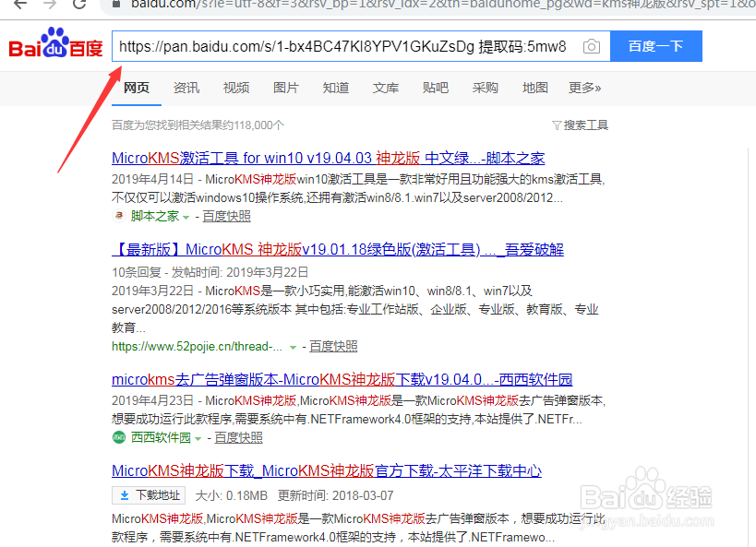This screenshot has width=756, height=547.
Task: Click the text 更新时间: 2018-03-07
Action: click(x=336, y=495)
